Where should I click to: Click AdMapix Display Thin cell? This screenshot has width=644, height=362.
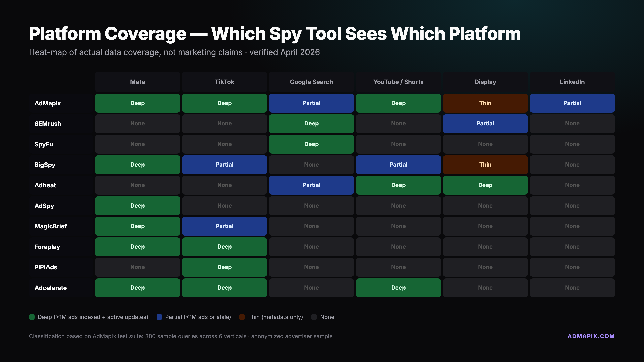tap(485, 103)
